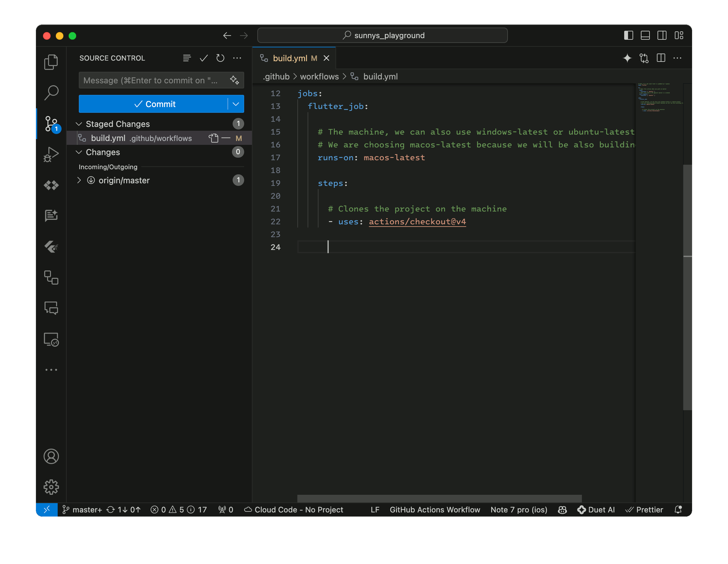Open Source Control view with badge

[51, 124]
